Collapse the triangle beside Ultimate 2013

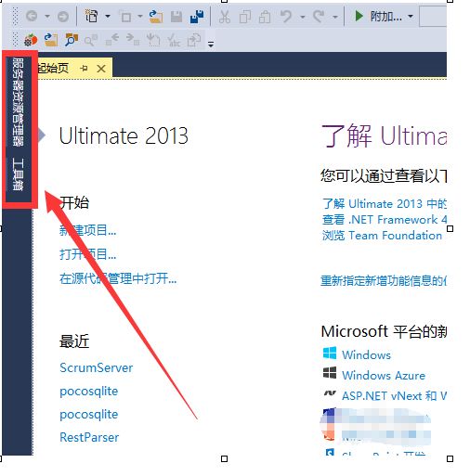pos(42,135)
